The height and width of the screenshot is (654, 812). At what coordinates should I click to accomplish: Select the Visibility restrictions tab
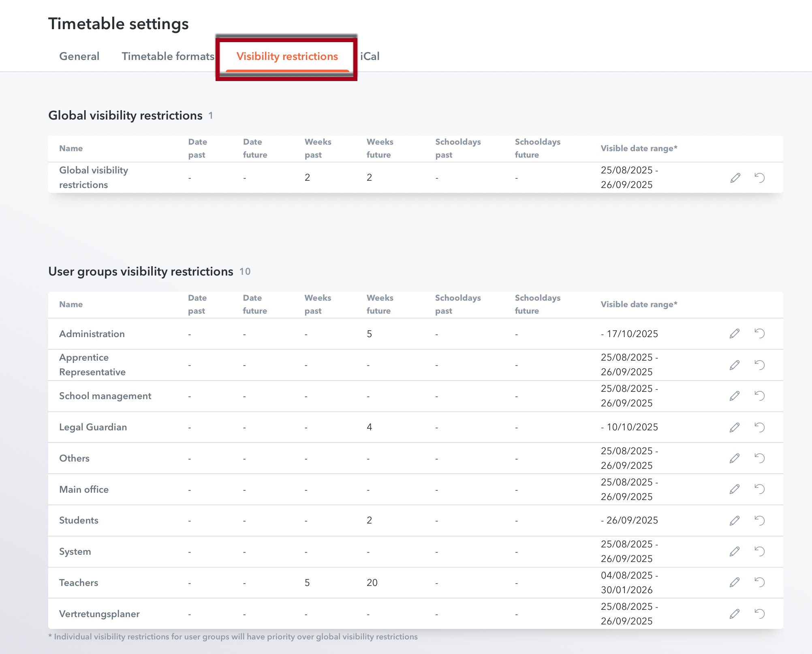[x=287, y=56]
